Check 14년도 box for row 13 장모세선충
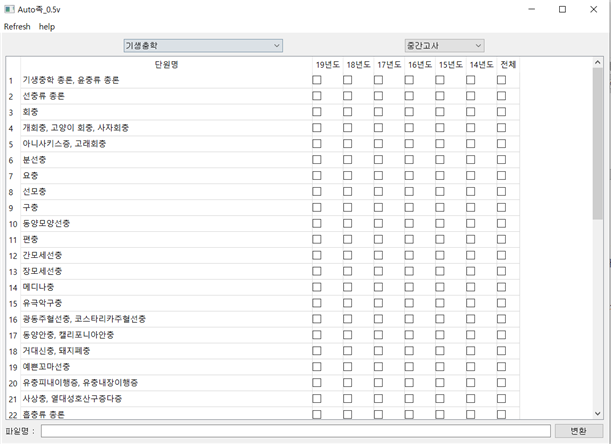Image resolution: width=611 pixels, height=444 pixels. pyautogui.click(x=471, y=271)
